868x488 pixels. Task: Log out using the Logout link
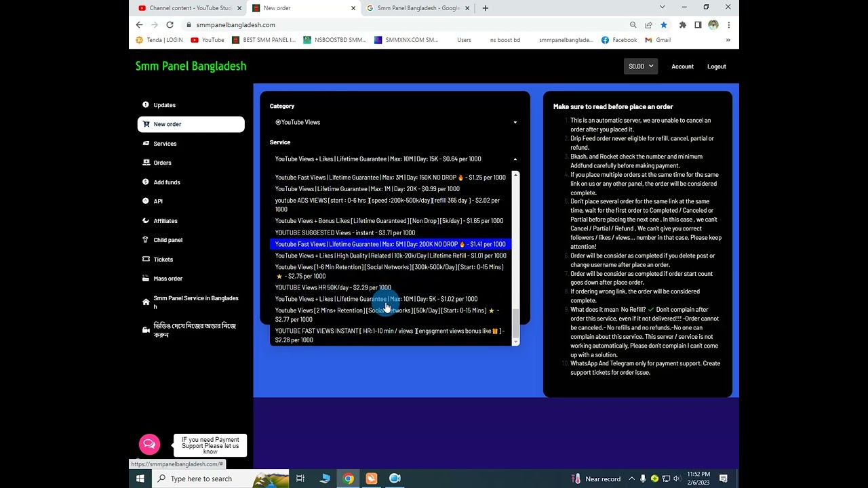point(716,66)
